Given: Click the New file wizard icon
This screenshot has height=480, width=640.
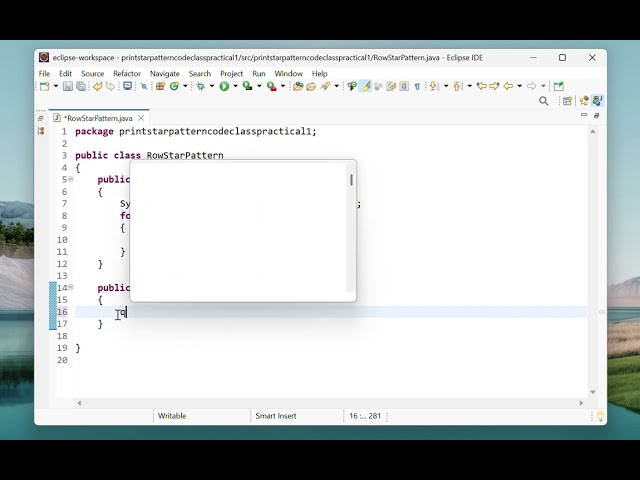Looking at the screenshot, I should coord(44,86).
